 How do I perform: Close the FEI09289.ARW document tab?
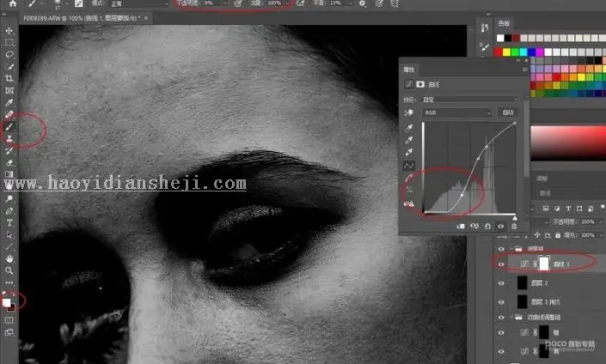pos(146,18)
